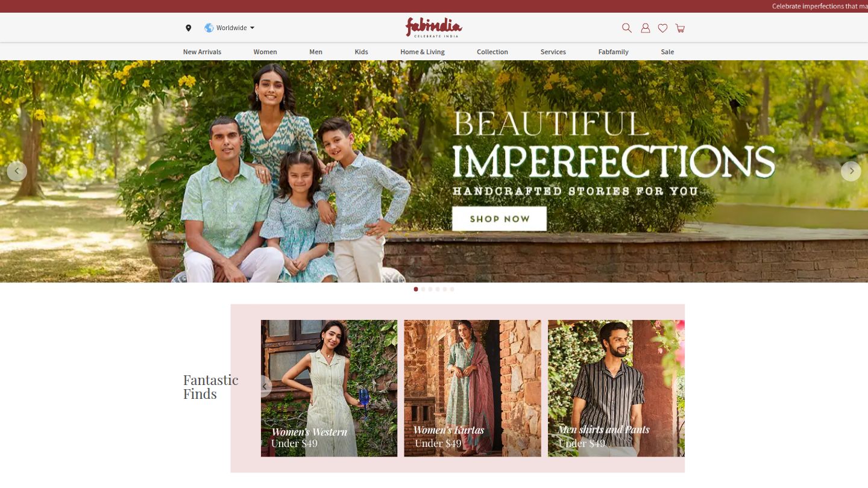Image resolution: width=868 pixels, height=488 pixels.
Task: Open the Women category menu
Action: coord(265,52)
